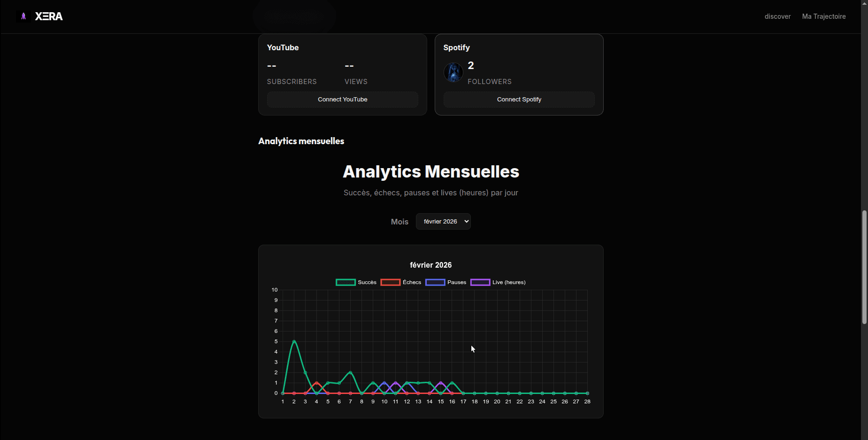The width and height of the screenshot is (868, 440).
Task: Click the red Échecs peak on day 4
Action: pyautogui.click(x=316, y=383)
